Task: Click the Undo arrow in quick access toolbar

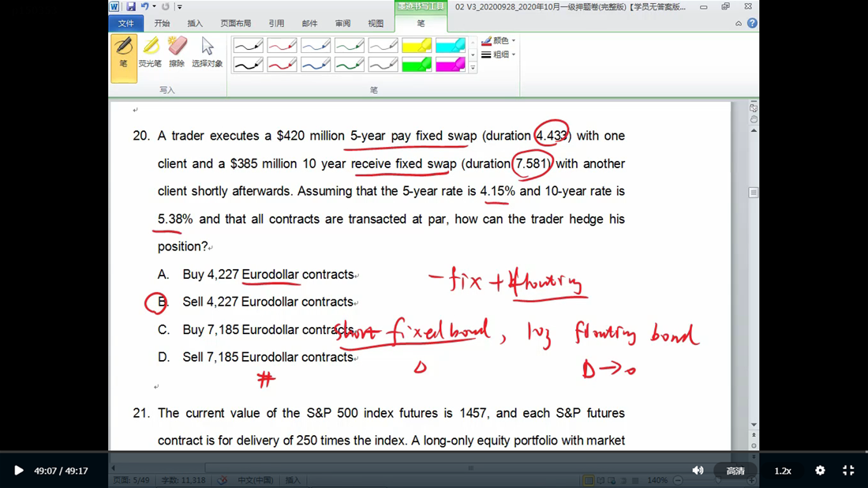Action: [144, 6]
